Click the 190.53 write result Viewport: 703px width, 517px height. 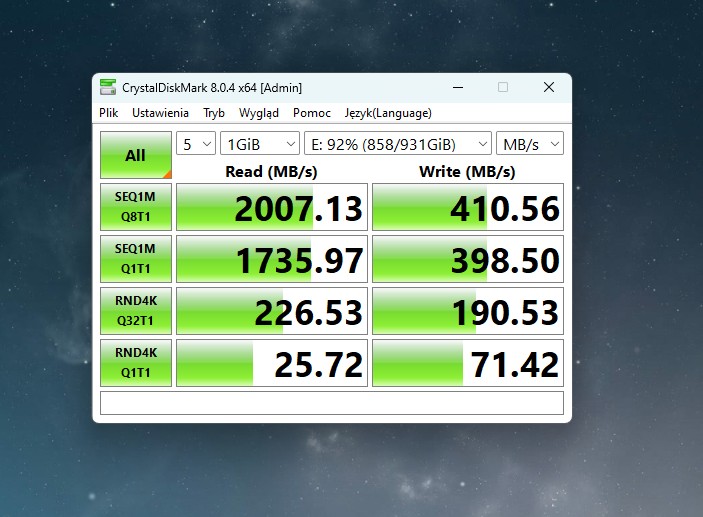(468, 311)
